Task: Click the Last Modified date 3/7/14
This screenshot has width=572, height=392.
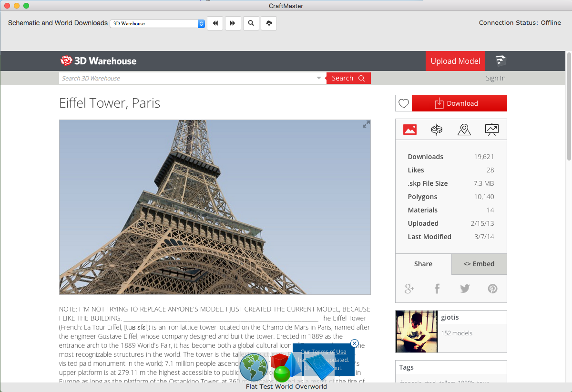Action: 483,237
